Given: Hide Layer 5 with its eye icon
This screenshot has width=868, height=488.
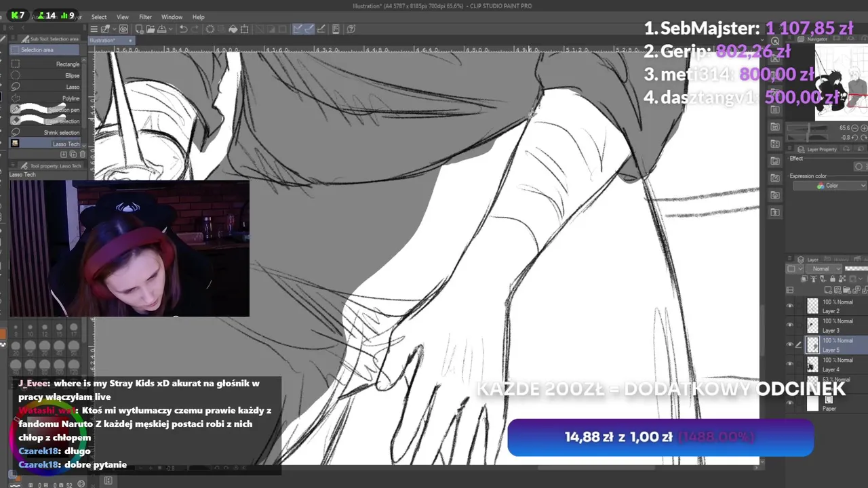Looking at the screenshot, I should click(789, 345).
